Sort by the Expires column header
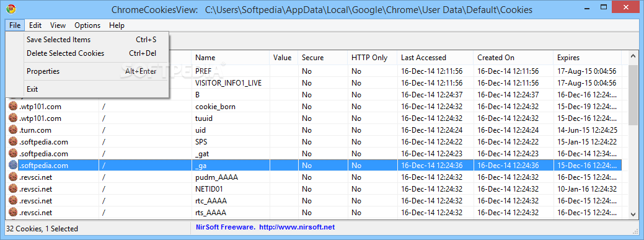This screenshot has height=240, width=644. pos(588,58)
